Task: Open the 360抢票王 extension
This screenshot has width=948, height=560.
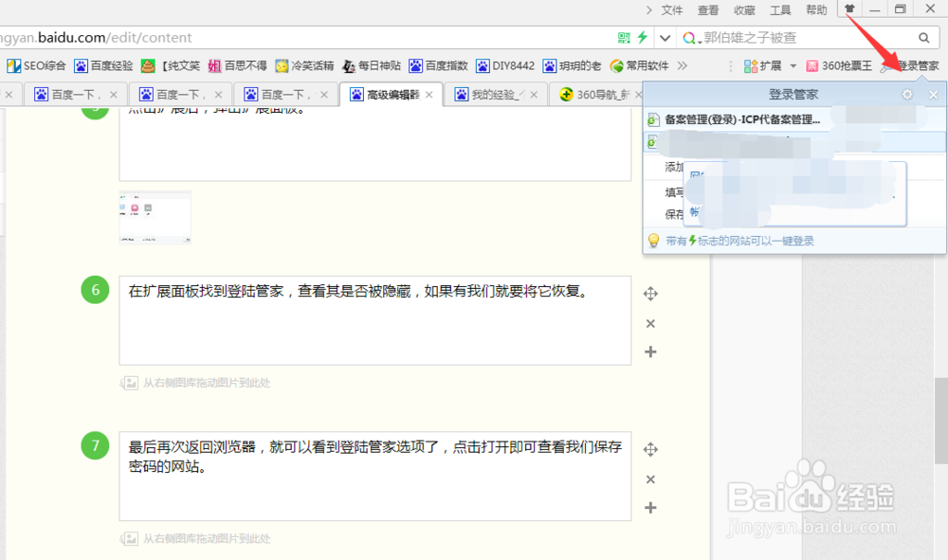Action: (x=839, y=65)
